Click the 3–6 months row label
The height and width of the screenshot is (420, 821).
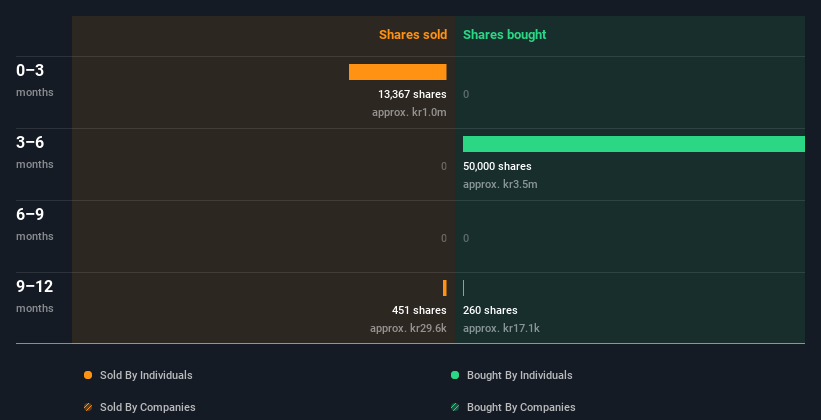[x=35, y=152]
